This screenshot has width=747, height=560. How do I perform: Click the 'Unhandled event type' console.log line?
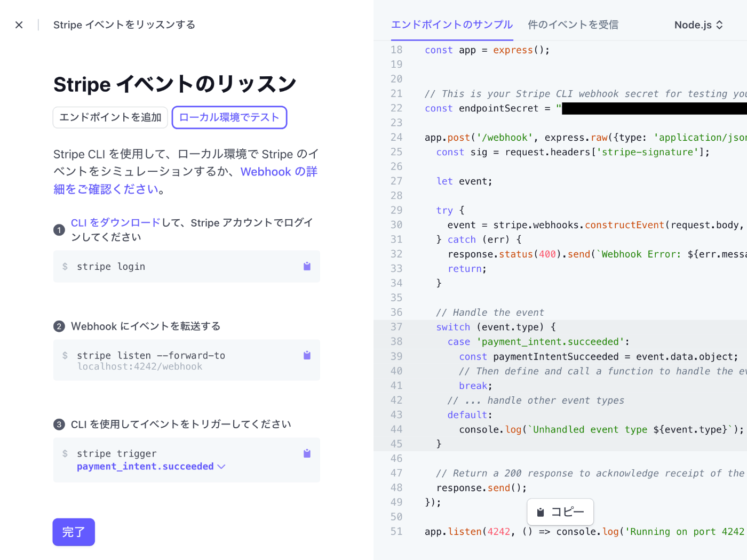click(x=601, y=429)
